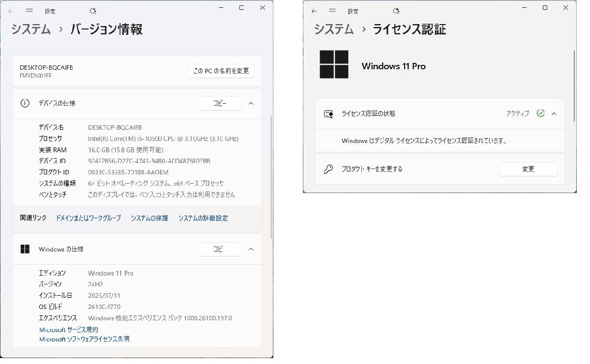
Task: Click デジタル ライセンス activation message text
Action: 424,141
